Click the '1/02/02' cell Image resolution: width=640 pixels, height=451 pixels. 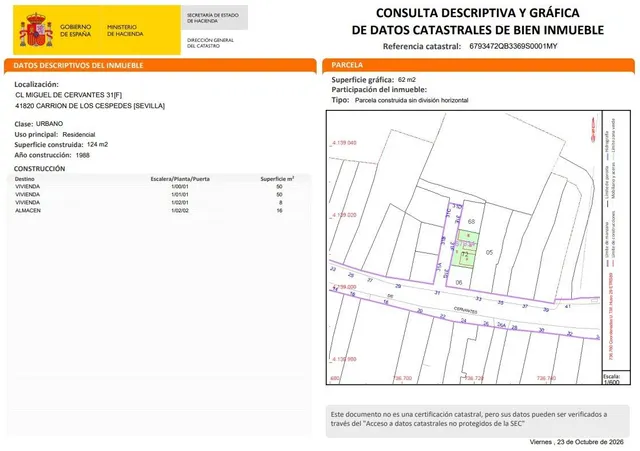coord(180,211)
